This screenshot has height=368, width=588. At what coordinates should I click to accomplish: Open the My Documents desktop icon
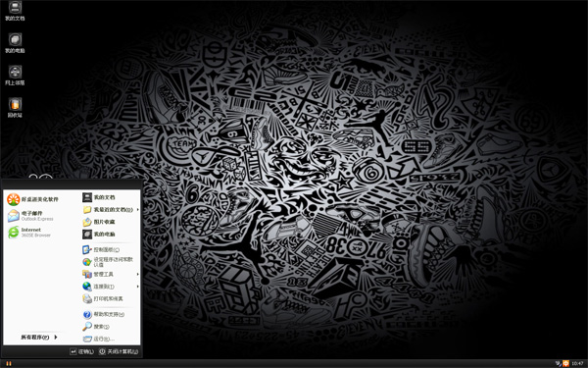(x=15, y=11)
